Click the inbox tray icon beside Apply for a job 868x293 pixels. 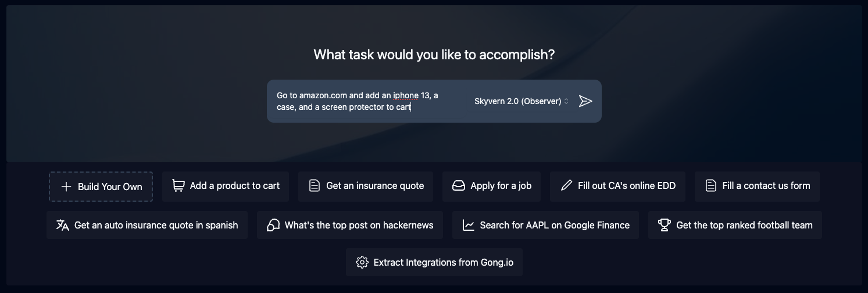(x=459, y=186)
